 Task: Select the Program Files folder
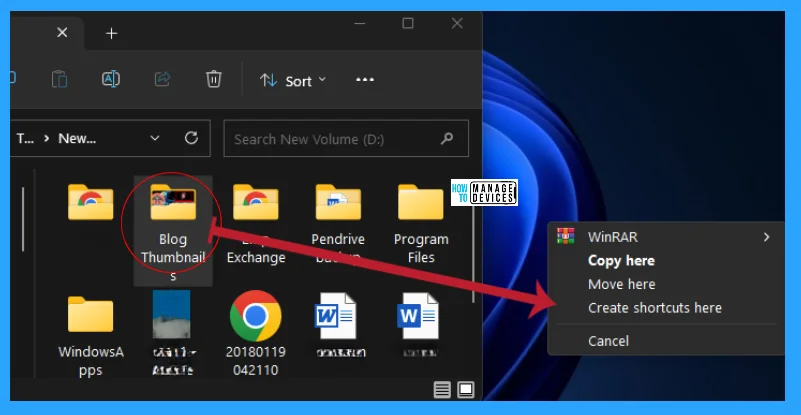click(421, 225)
